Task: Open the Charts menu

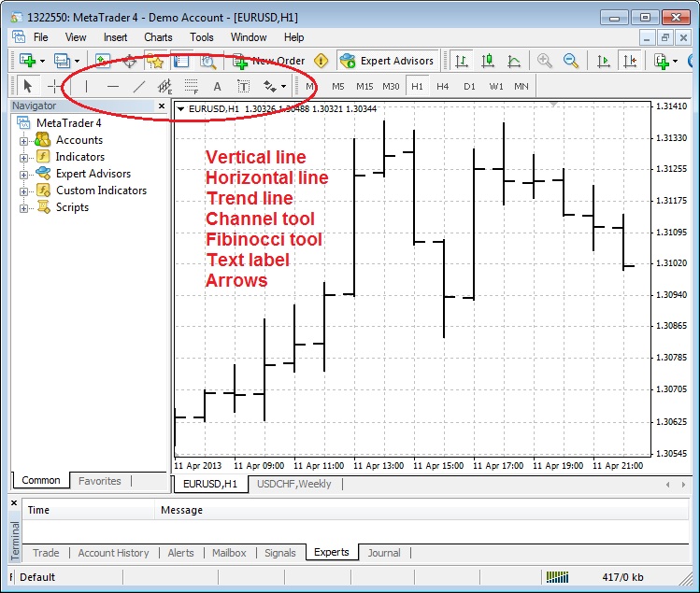Action: coord(158,37)
